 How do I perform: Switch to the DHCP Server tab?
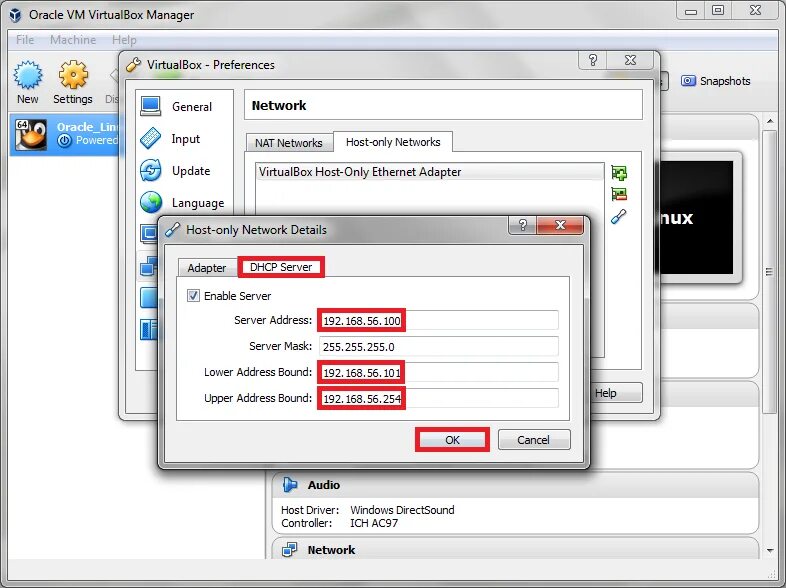point(281,267)
